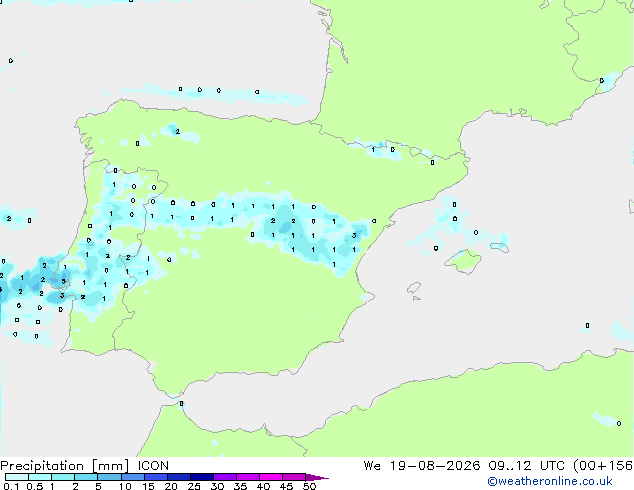The height and width of the screenshot is (490, 634).
Task: Click the "[mm]" unit label
Action: tap(111, 466)
